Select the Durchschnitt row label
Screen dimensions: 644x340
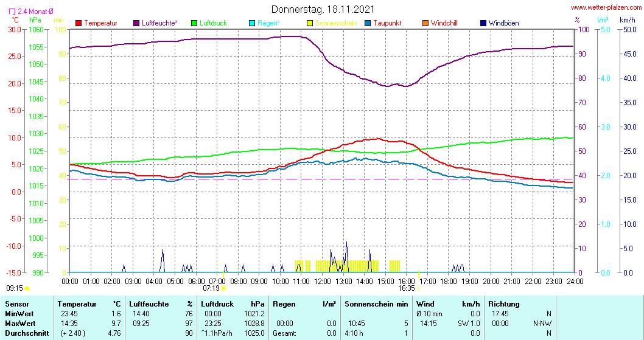(27, 333)
